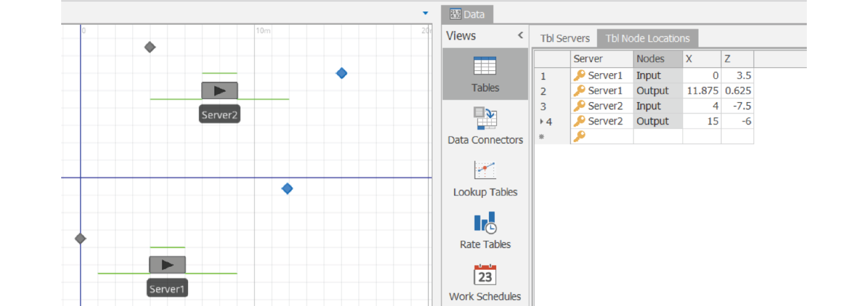Switch to the Tbl Servers tab
This screenshot has width=868, height=306.
(565, 38)
